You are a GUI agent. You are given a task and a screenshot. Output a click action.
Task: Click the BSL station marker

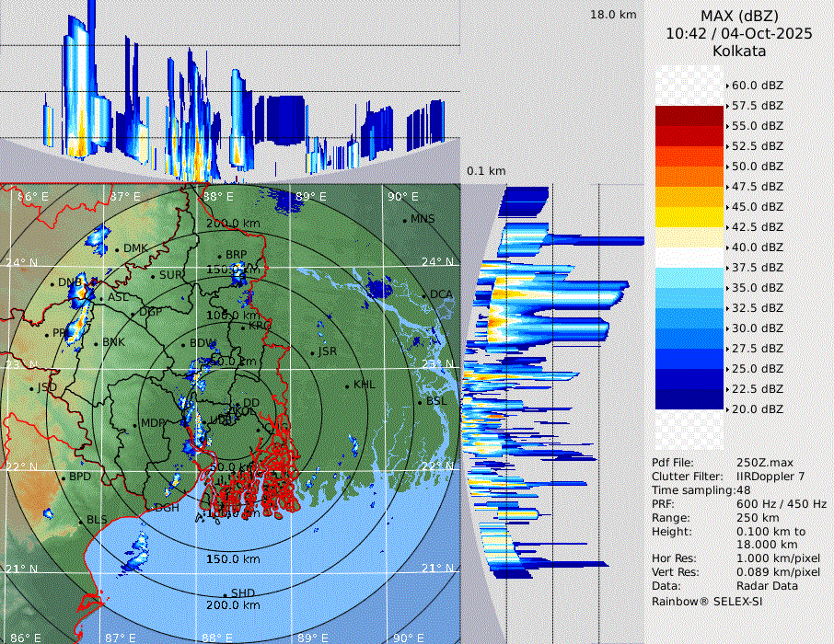[420, 402]
